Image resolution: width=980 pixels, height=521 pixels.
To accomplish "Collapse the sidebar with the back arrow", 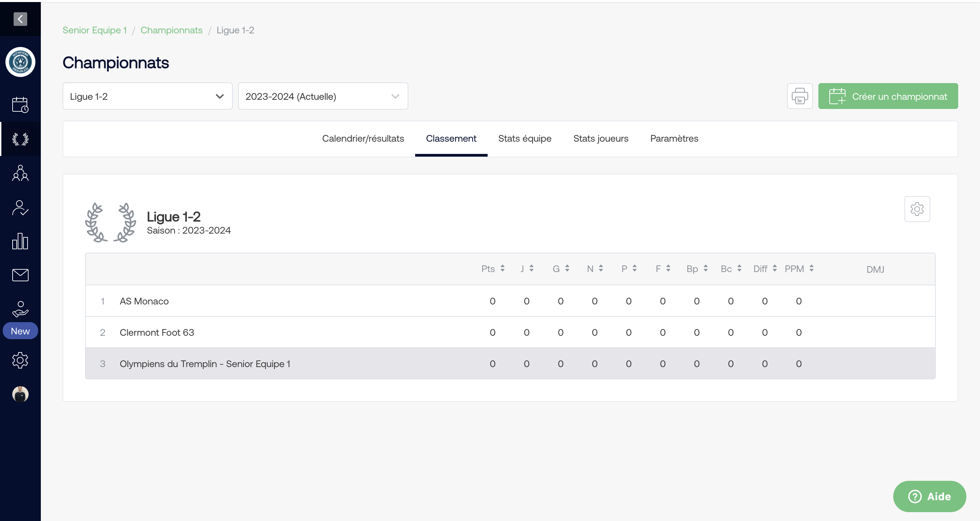I will 20,19.
